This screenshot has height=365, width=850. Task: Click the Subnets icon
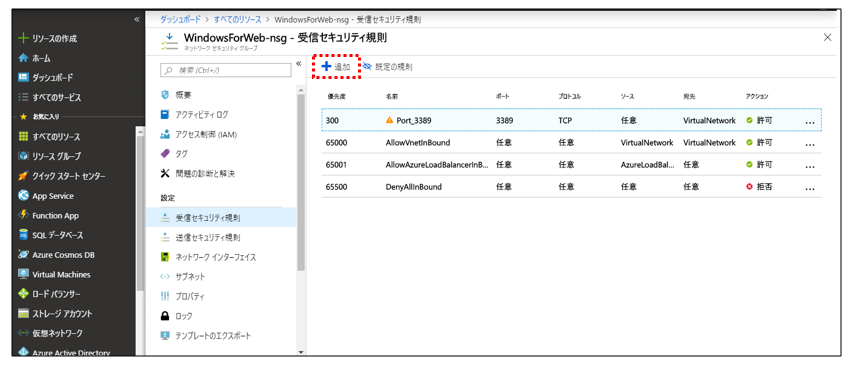point(165,277)
